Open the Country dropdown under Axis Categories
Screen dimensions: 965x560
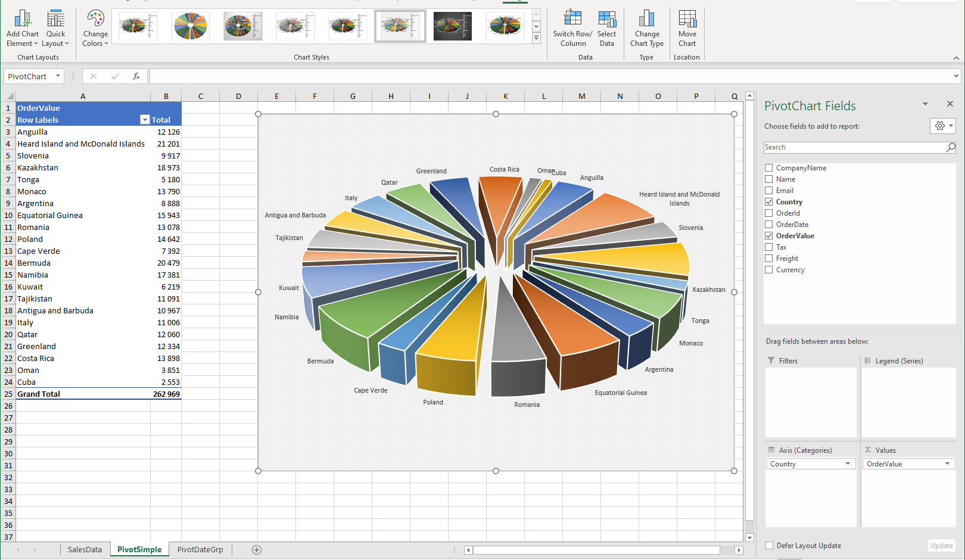pyautogui.click(x=849, y=463)
